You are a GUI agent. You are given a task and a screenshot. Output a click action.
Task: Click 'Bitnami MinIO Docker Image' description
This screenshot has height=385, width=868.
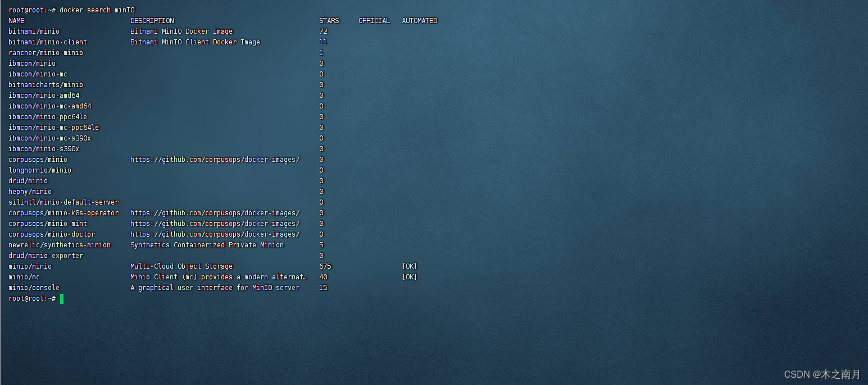tap(181, 31)
